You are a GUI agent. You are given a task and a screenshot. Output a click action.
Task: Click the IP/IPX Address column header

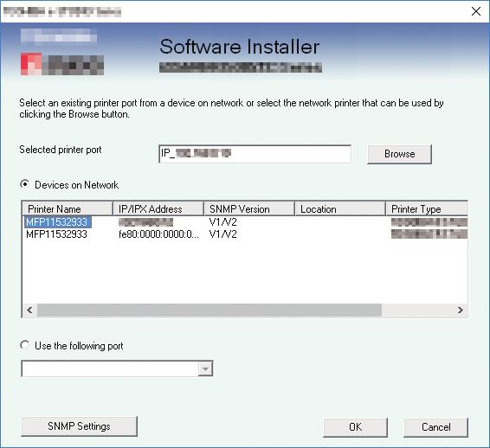[x=158, y=208]
